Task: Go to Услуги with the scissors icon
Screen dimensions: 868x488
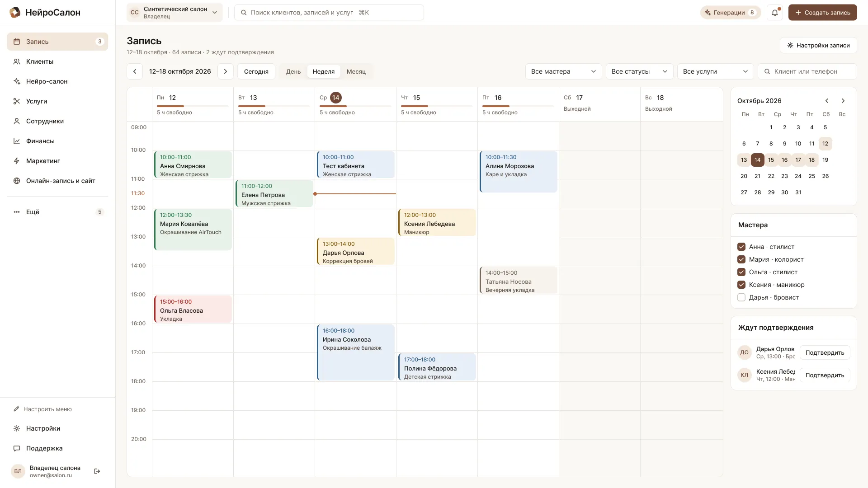Action: [57, 101]
